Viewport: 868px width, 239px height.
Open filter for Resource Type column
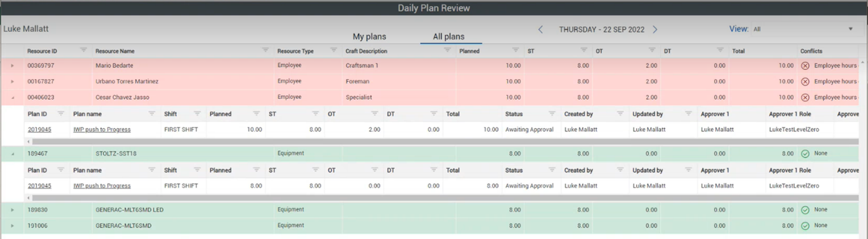tap(333, 50)
